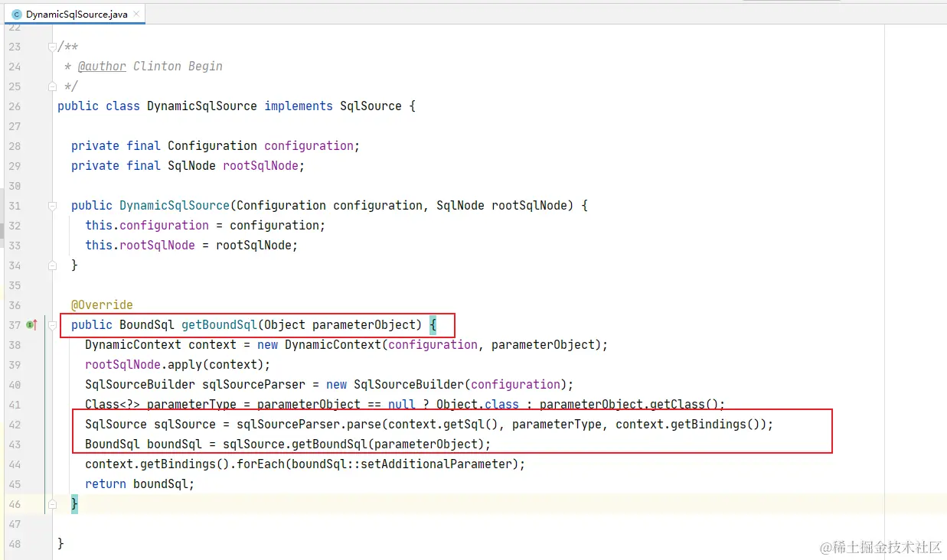Viewport: 947px width, 560px height.
Task: Click the getBoundSql method name on line 37
Action: pos(220,325)
